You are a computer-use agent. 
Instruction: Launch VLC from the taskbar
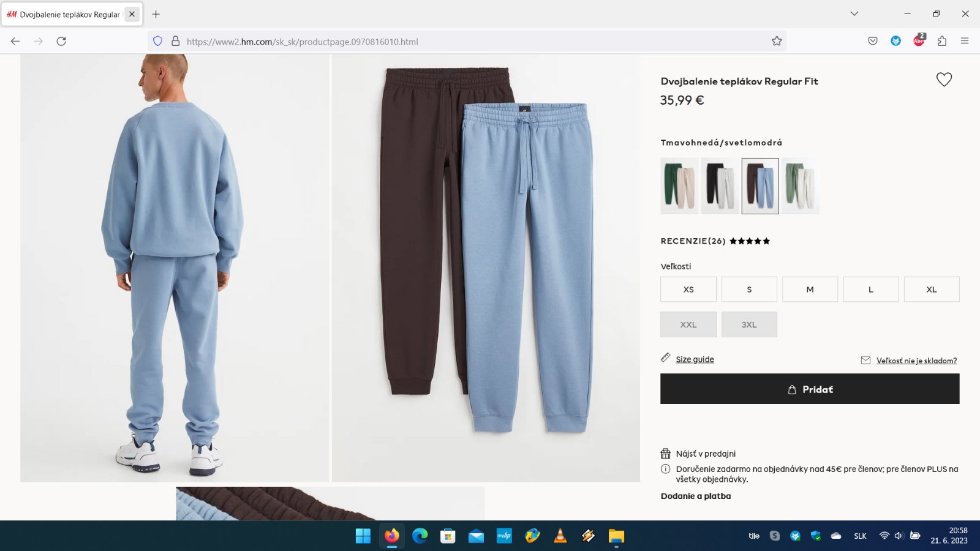point(560,536)
